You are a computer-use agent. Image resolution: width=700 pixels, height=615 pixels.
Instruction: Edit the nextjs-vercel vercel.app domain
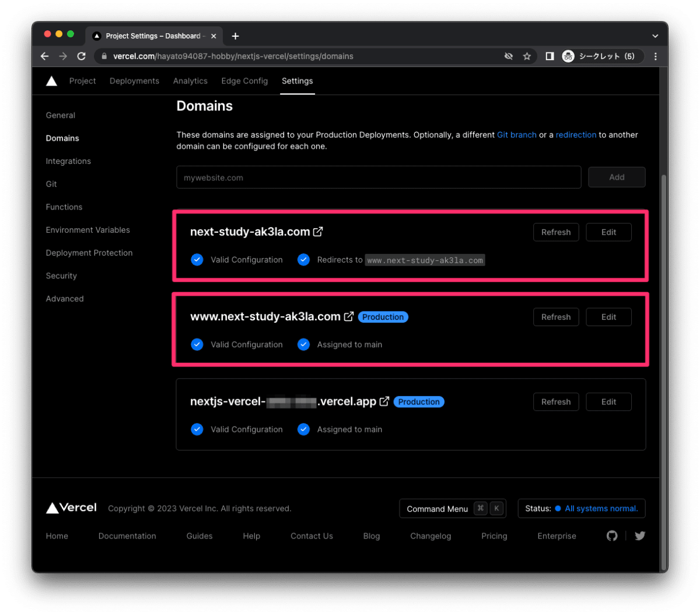pos(608,402)
